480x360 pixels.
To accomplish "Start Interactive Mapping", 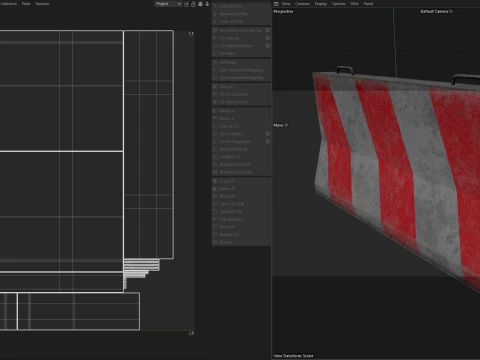I will [241, 70].
